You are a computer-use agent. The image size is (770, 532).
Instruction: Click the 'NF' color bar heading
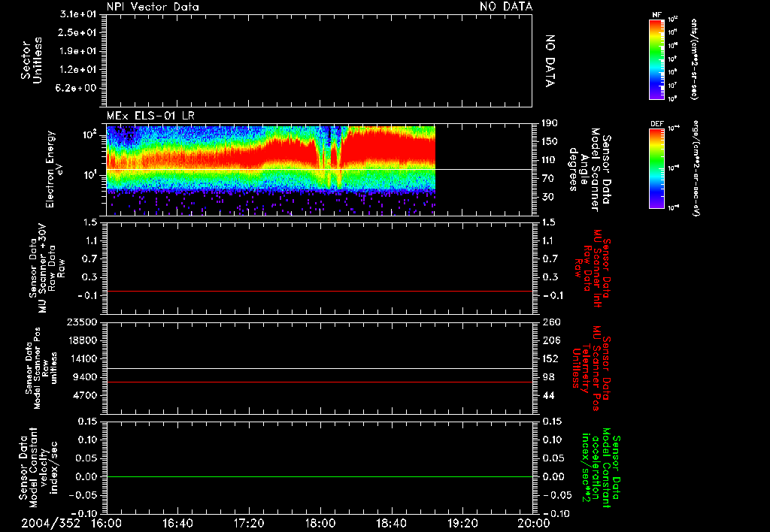pos(656,15)
